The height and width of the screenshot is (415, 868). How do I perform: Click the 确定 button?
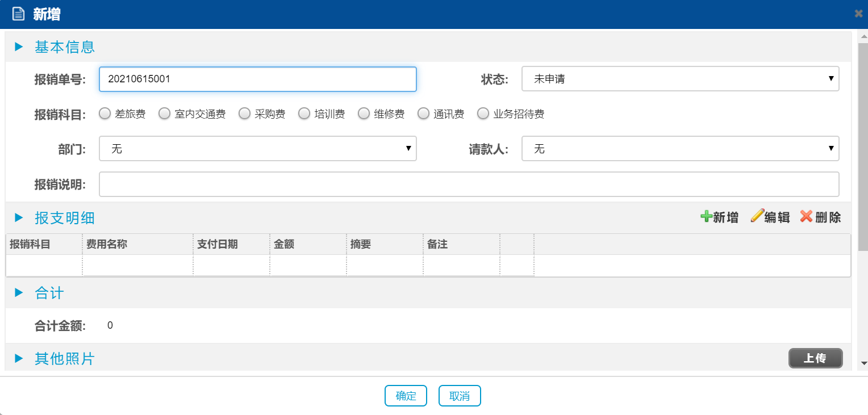406,396
